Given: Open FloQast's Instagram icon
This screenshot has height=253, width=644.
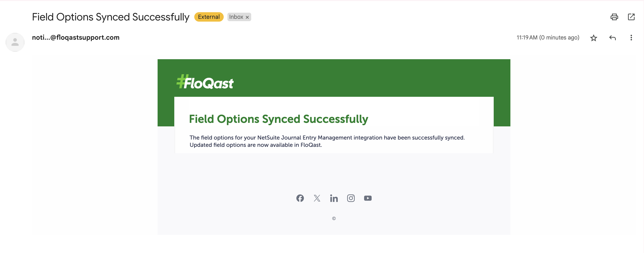Looking at the screenshot, I should 351,198.
